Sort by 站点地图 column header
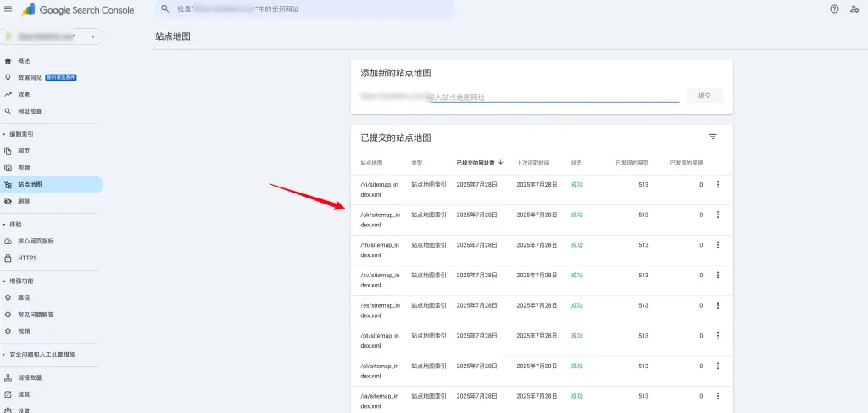 [371, 164]
